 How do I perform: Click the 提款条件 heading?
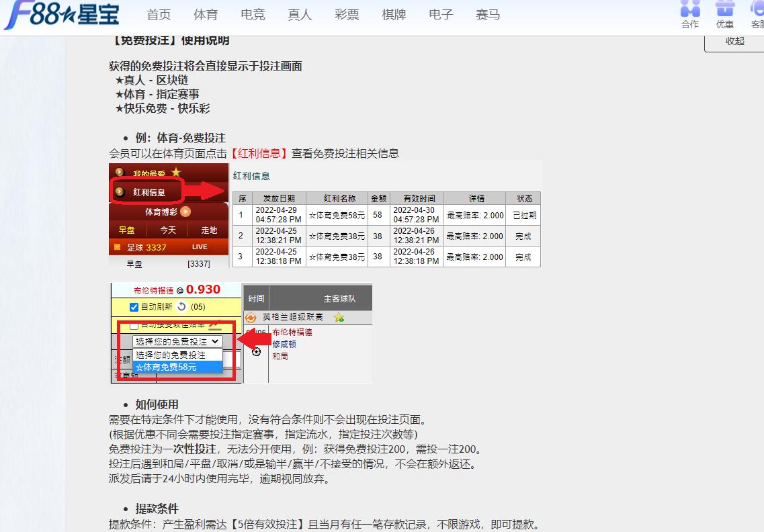[157, 508]
